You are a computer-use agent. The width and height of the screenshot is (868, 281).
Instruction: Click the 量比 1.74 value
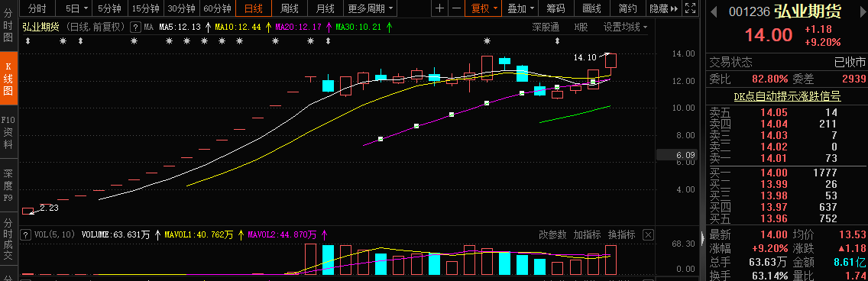[x=856, y=275]
